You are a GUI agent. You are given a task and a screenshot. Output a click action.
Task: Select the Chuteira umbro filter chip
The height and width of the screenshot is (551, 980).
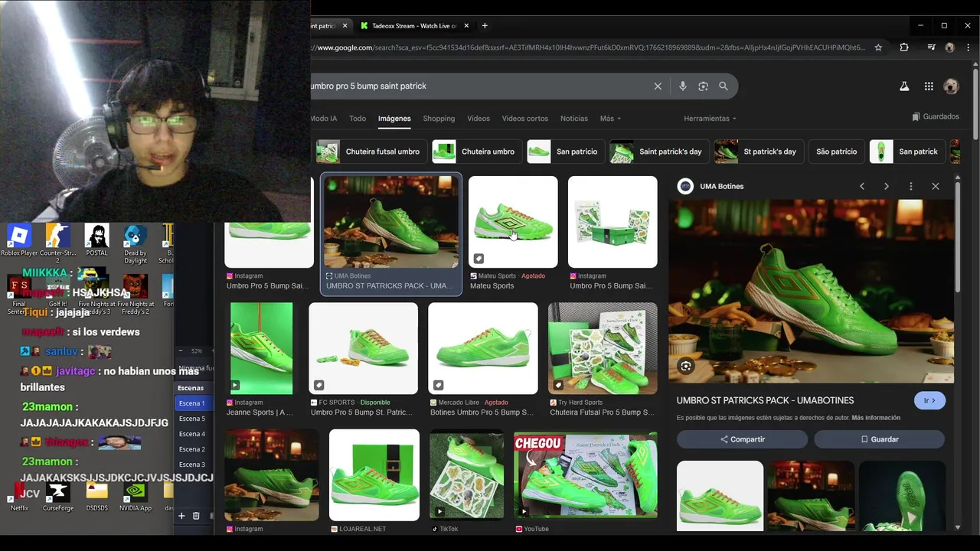click(x=476, y=152)
